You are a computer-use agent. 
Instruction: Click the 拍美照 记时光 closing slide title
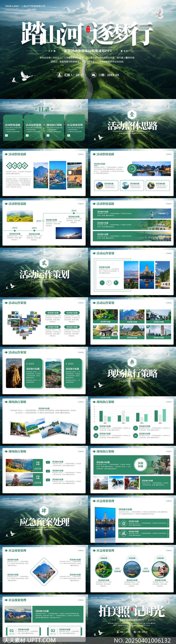coord(132,611)
